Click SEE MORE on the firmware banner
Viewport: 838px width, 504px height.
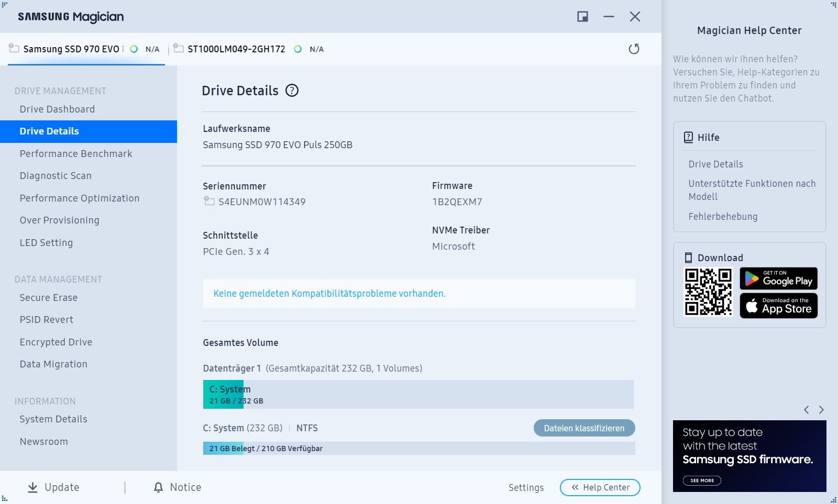(702, 480)
